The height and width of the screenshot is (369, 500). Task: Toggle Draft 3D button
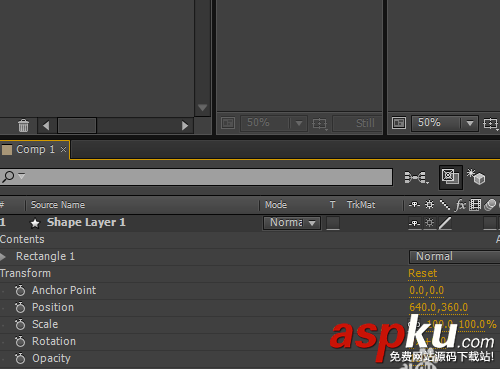[476, 177]
